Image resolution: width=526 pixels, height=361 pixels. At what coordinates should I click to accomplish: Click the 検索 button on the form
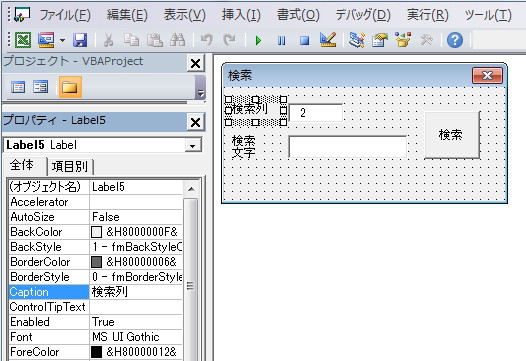pos(452,135)
